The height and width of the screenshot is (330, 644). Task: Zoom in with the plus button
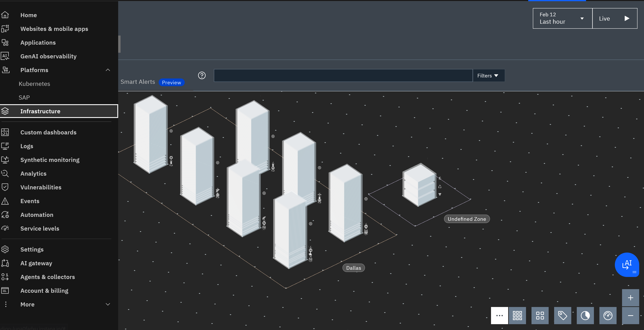coord(630,298)
